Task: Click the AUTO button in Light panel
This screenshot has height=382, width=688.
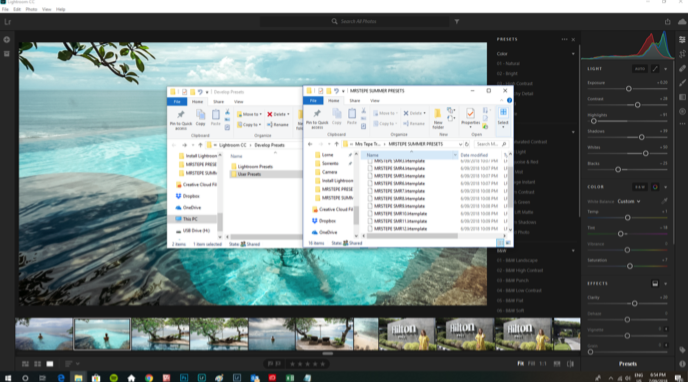Action: 640,69
